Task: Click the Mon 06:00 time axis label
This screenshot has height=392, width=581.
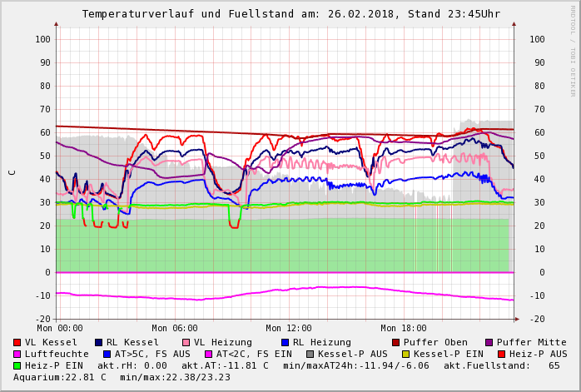Action: click(175, 328)
